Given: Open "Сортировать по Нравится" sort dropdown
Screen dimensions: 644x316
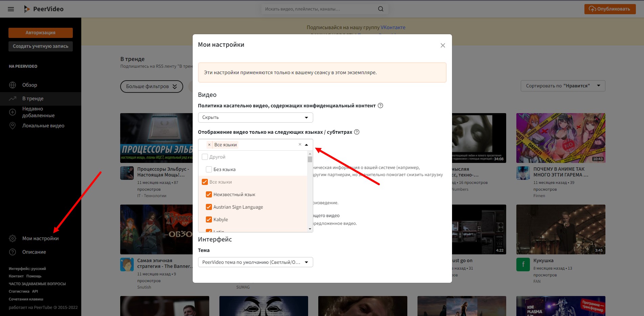Looking at the screenshot, I should point(562,86).
